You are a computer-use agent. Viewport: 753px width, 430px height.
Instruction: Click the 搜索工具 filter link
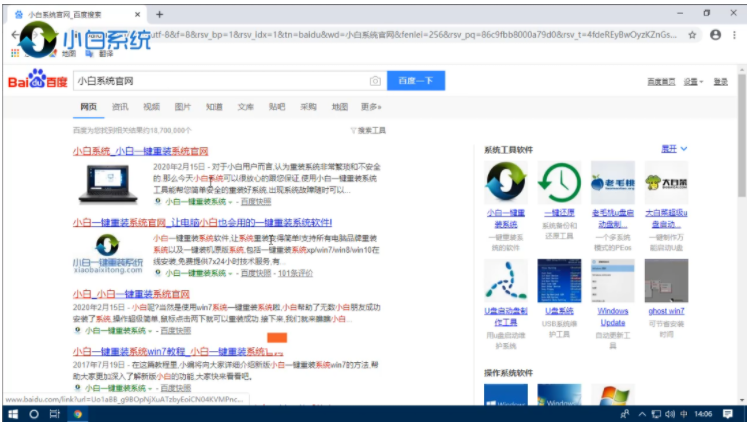click(368, 130)
